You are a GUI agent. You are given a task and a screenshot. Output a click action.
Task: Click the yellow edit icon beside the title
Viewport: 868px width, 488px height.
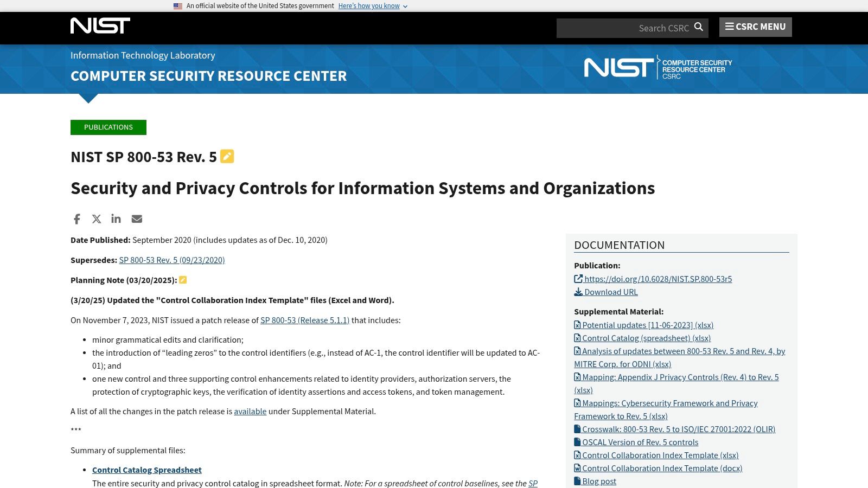click(x=227, y=157)
